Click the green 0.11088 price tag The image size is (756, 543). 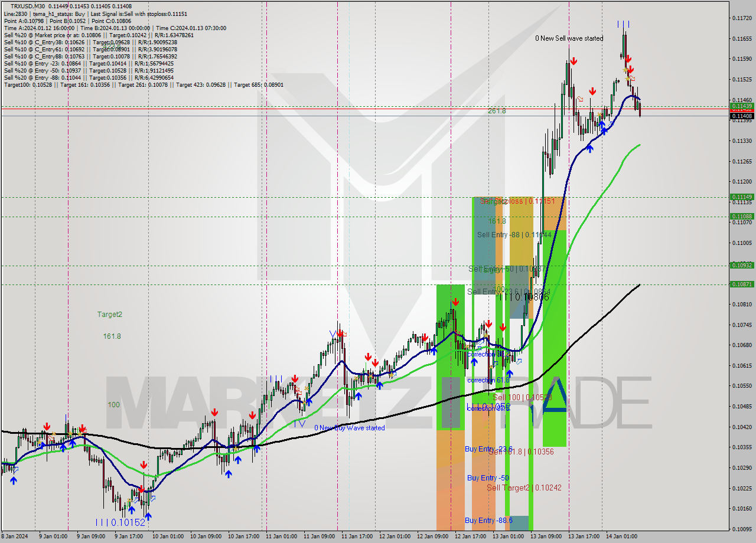click(x=742, y=217)
